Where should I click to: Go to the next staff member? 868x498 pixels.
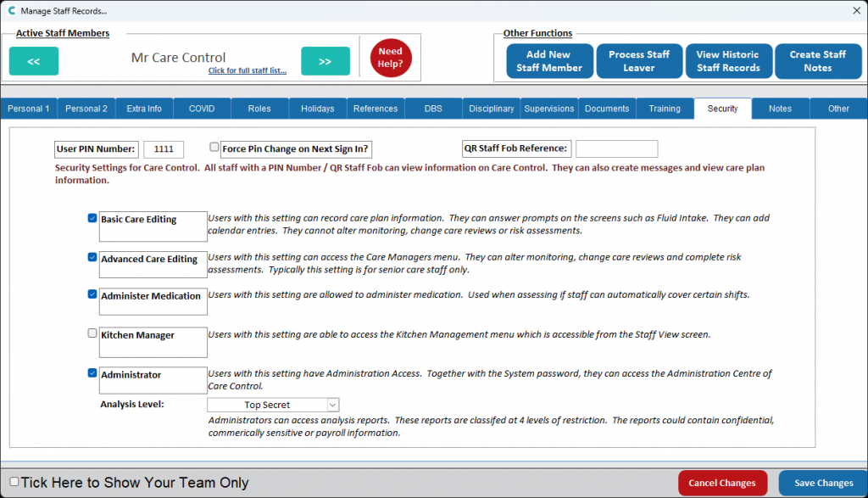[325, 61]
